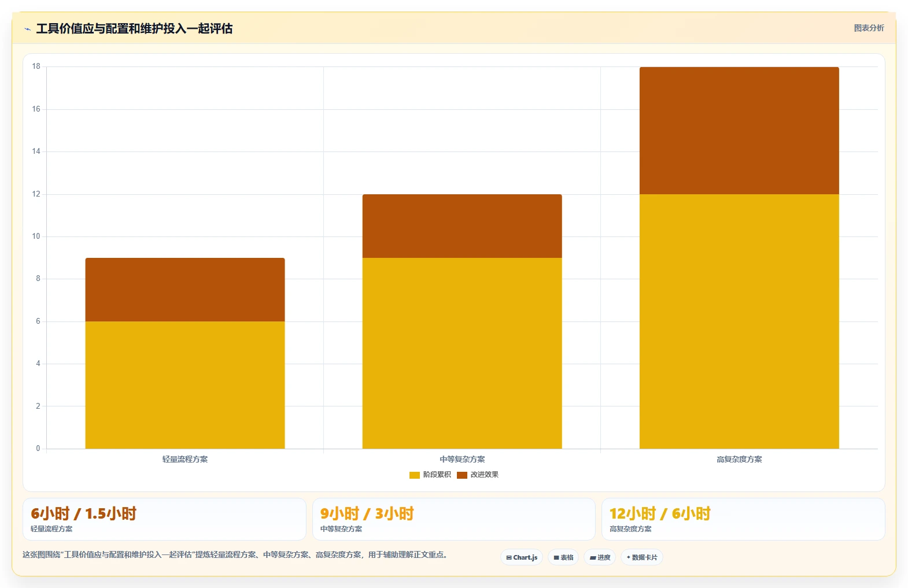908x588 pixels.
Task: Click the 数据卡片 tag chip
Action: tap(642, 557)
